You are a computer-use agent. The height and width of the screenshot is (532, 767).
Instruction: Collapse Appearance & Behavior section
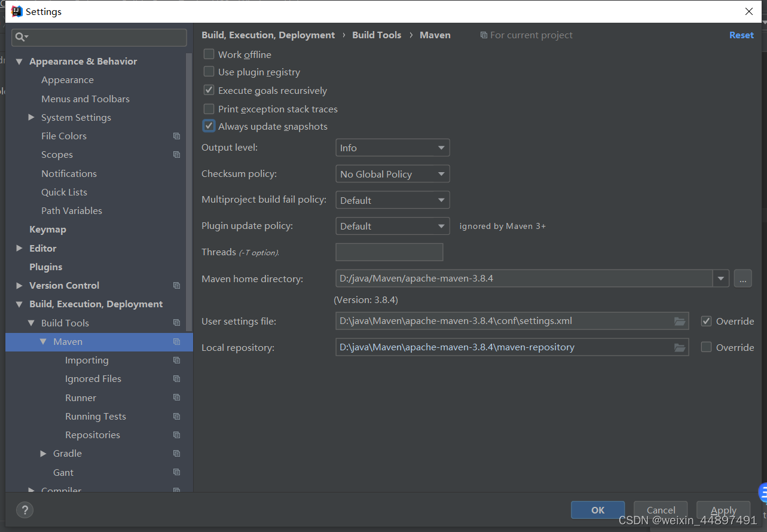[x=19, y=62]
